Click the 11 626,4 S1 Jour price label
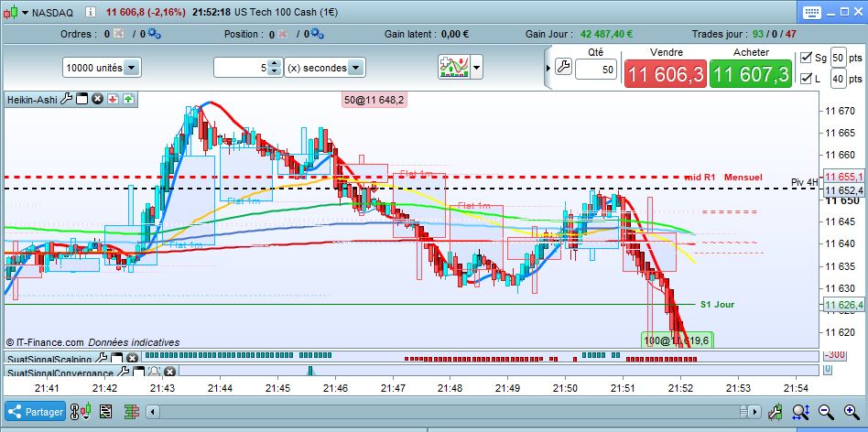The image size is (868, 432). (x=843, y=305)
